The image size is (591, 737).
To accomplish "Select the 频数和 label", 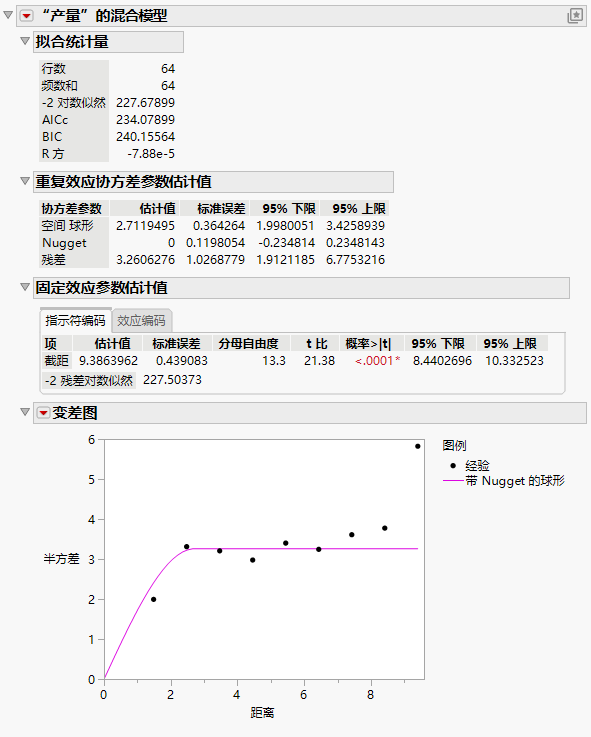I will pyautogui.click(x=59, y=86).
